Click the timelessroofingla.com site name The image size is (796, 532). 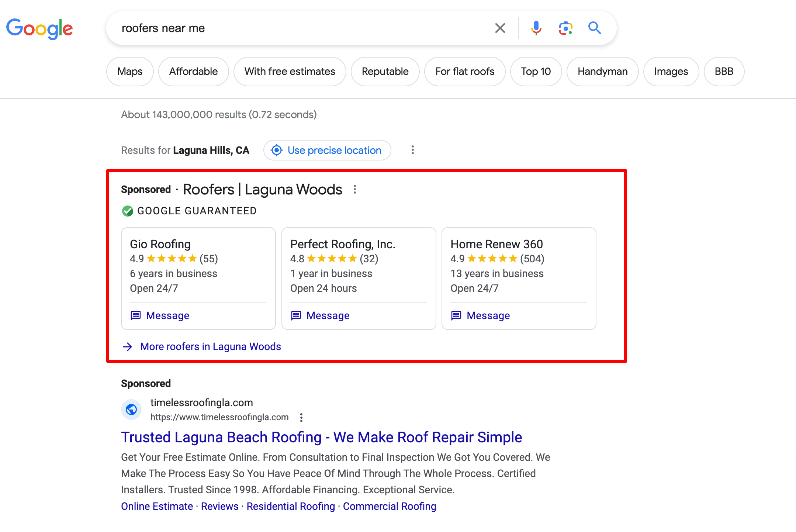(201, 403)
